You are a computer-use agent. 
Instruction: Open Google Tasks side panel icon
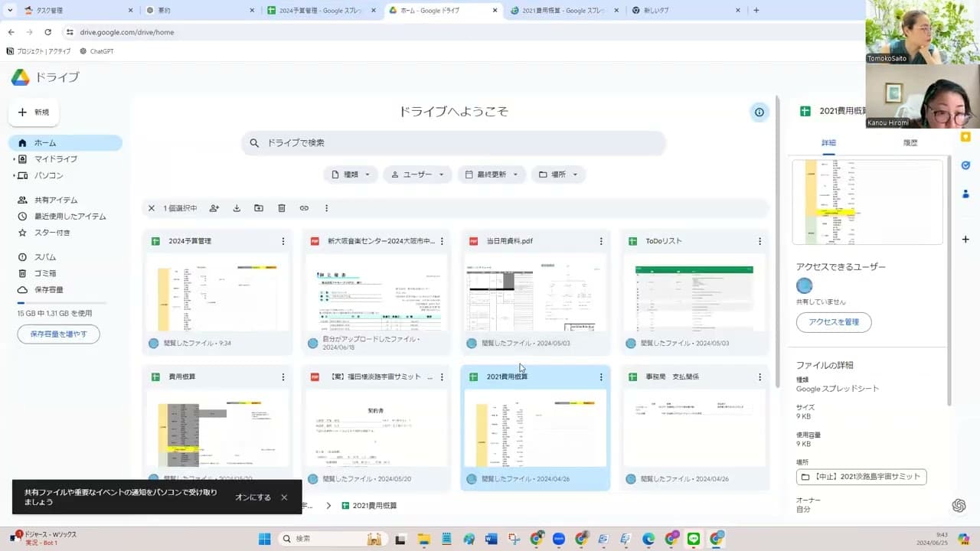[x=965, y=165]
